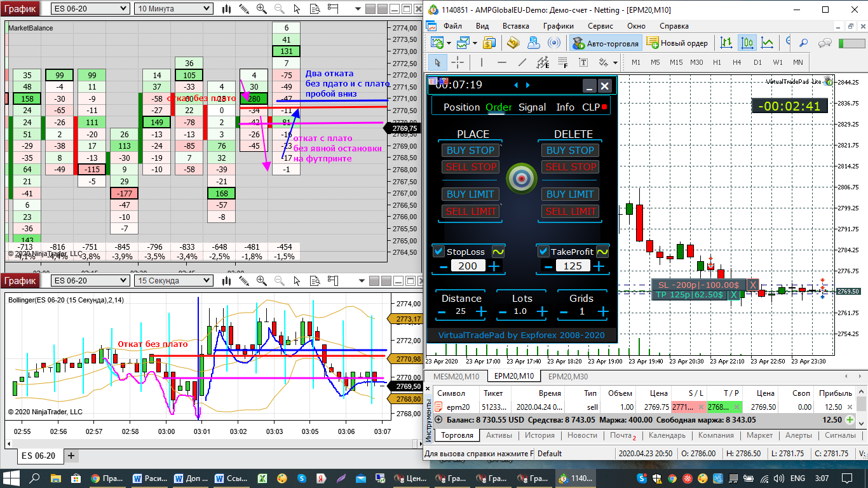Select the vertical line drawing tool
Screen dimensions: 868x488
482,62
